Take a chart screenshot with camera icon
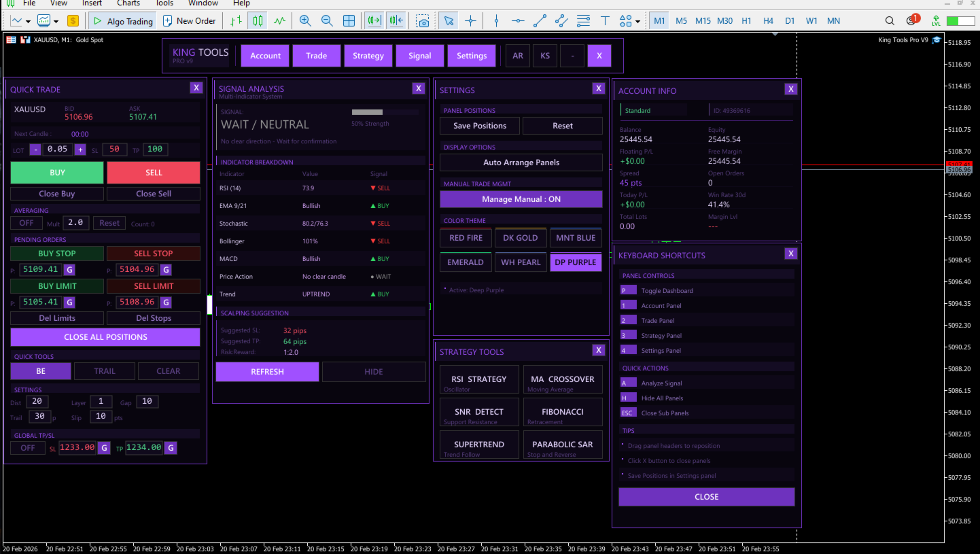This screenshot has width=980, height=554. [423, 21]
